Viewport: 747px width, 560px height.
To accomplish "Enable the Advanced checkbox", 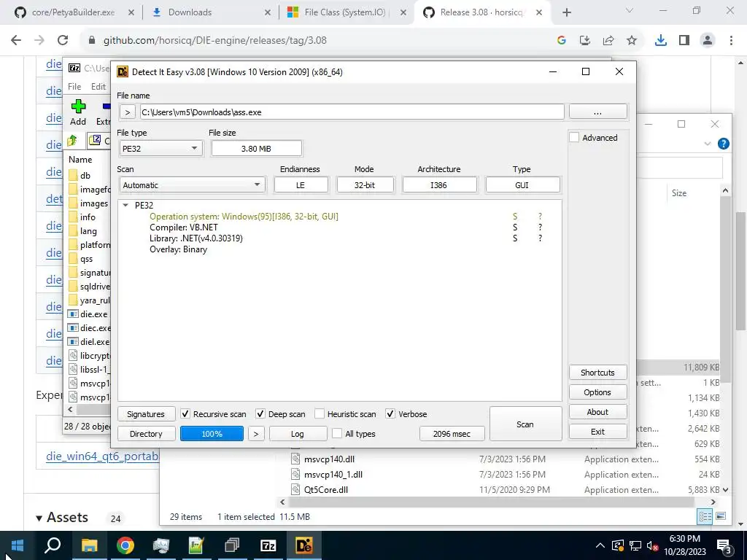I will (x=575, y=138).
